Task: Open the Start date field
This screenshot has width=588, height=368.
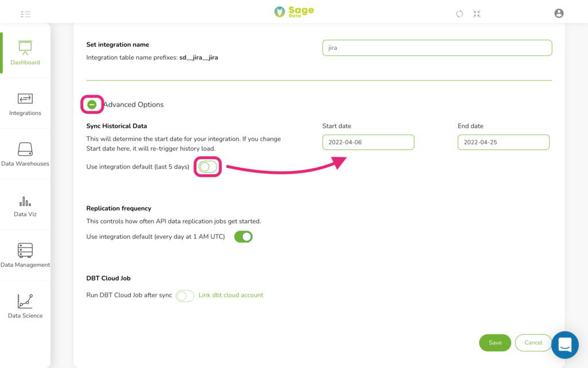Action: (x=368, y=143)
